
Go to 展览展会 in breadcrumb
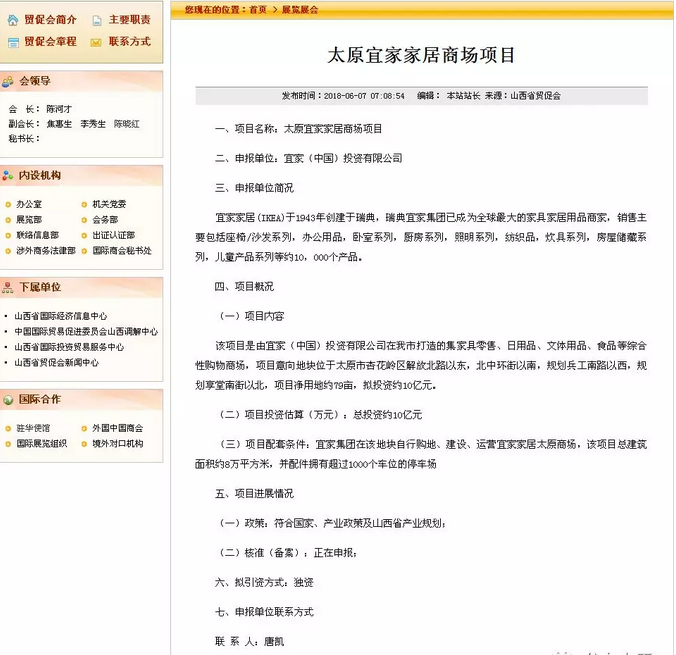(300, 9)
